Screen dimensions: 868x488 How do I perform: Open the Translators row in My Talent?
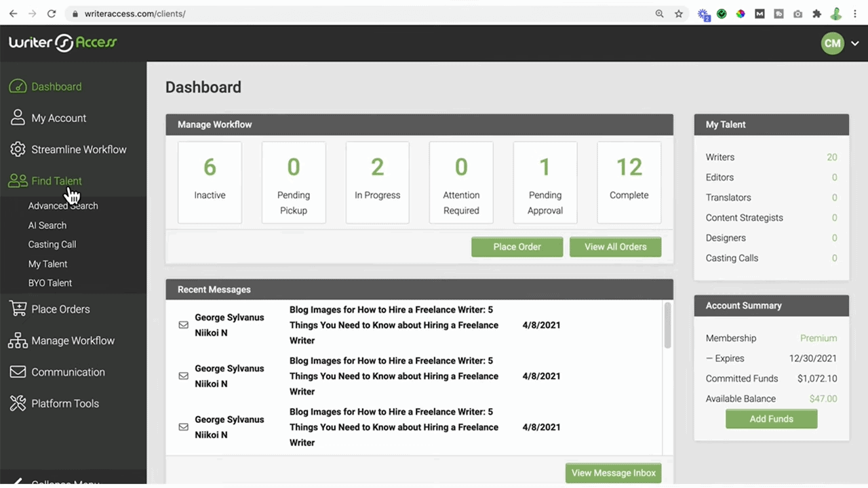[x=771, y=198]
